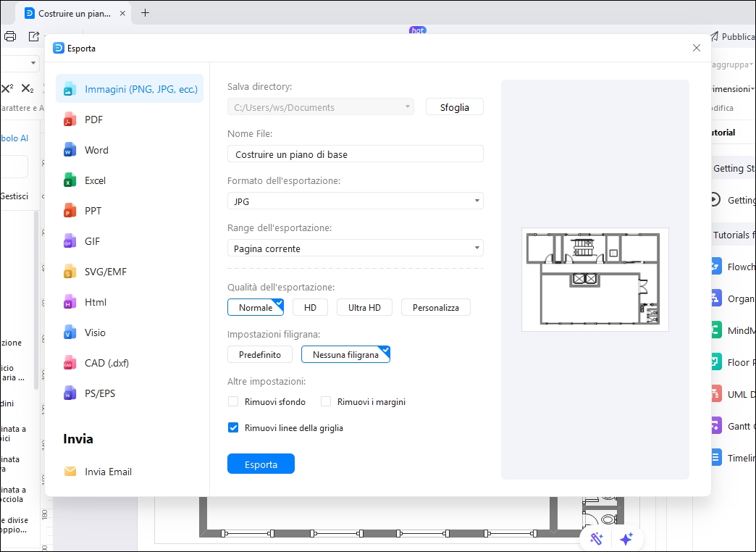
Task: Click the print icon in toolbar
Action: (x=10, y=36)
